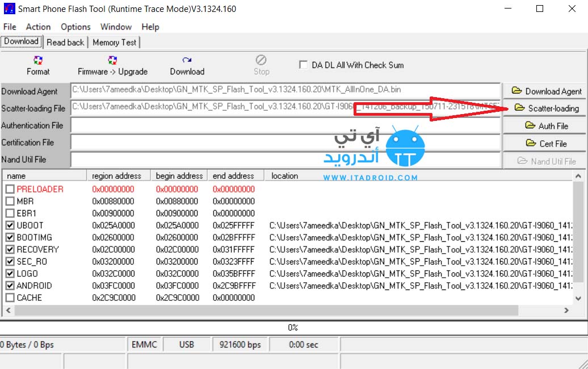Select the CACHE region address 0x2C9C0000

[x=114, y=297]
